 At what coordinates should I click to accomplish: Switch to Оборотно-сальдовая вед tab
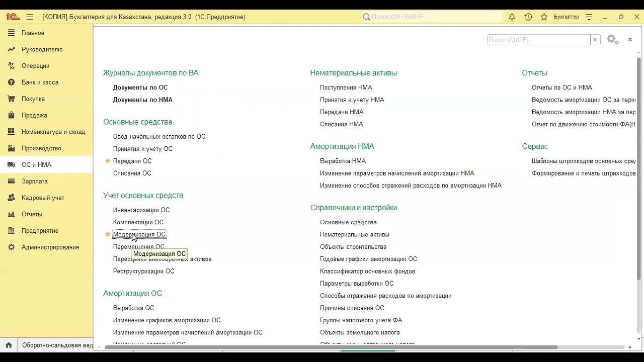click(x=57, y=345)
